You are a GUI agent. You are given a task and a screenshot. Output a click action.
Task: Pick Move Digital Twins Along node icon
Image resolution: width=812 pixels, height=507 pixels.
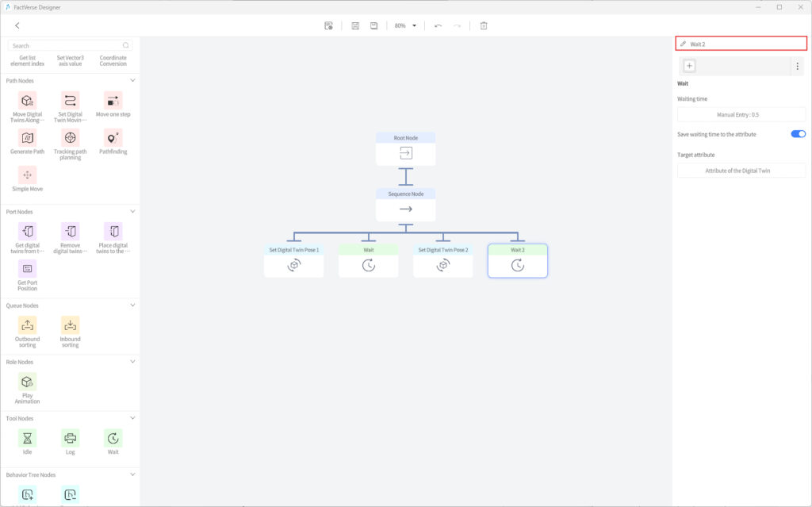coord(28,101)
